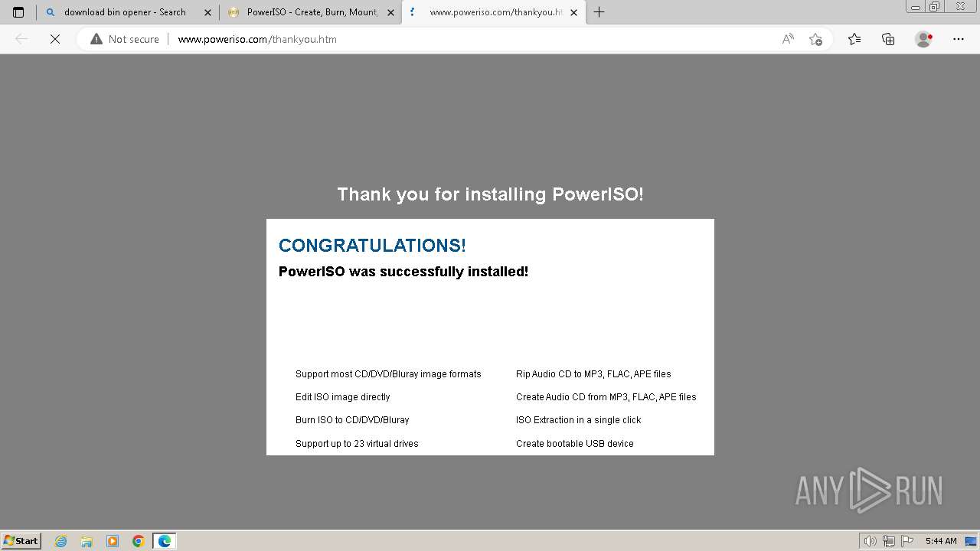The height and width of the screenshot is (551, 980).
Task: Switch to the download bin opener Search tab
Action: [127, 12]
